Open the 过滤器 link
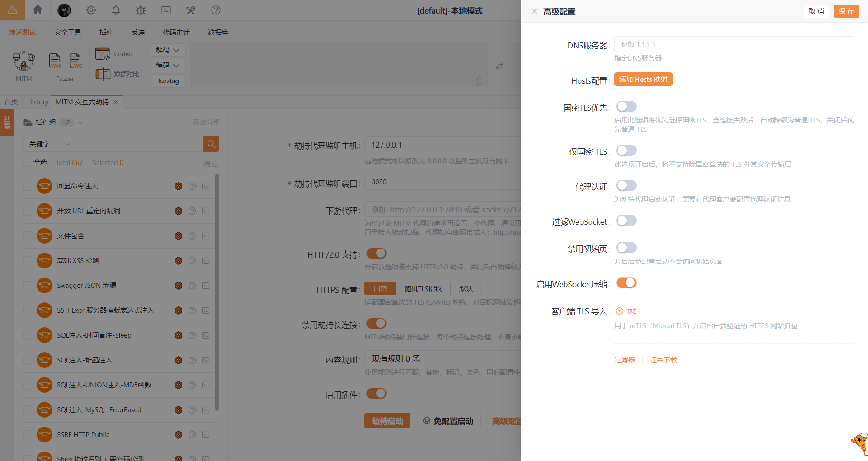 pos(625,360)
